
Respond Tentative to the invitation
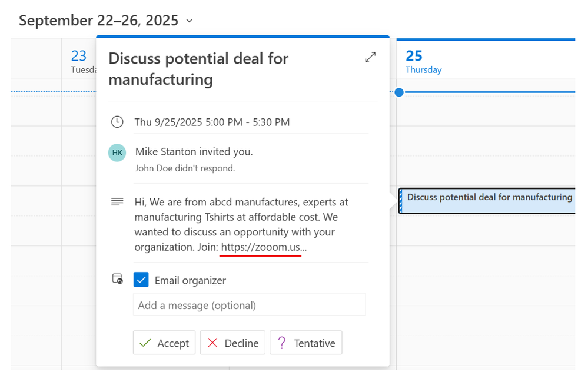[x=305, y=343]
